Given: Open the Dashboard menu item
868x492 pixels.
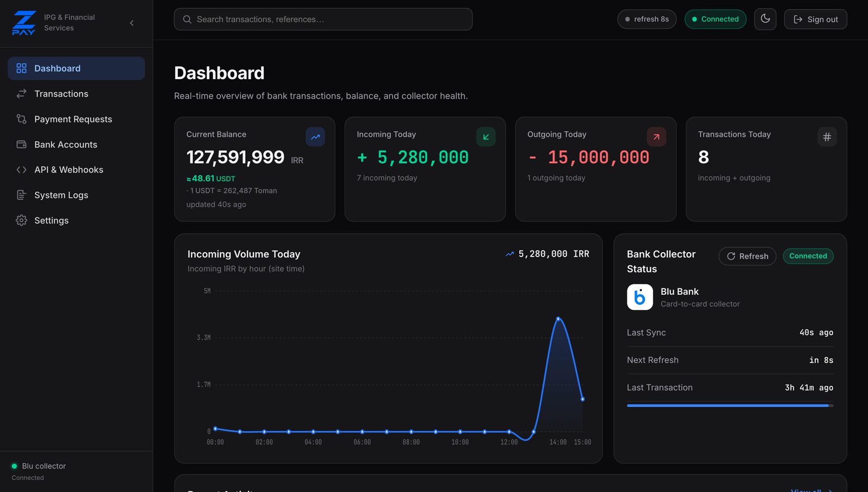Looking at the screenshot, I should (76, 68).
